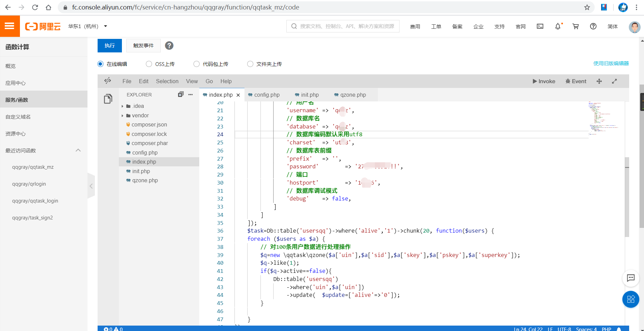Open the browser three-dot menu
The height and width of the screenshot is (331, 644).
[x=636, y=7]
